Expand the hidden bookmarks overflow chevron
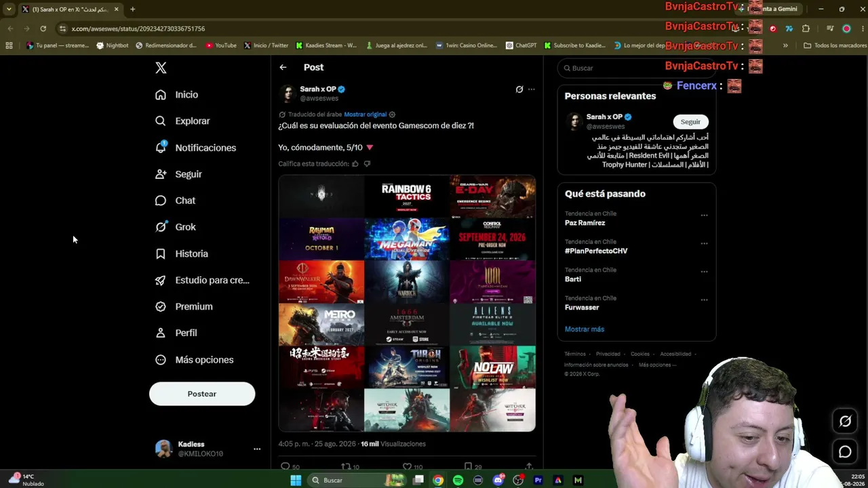The image size is (868, 488). pos(785,45)
